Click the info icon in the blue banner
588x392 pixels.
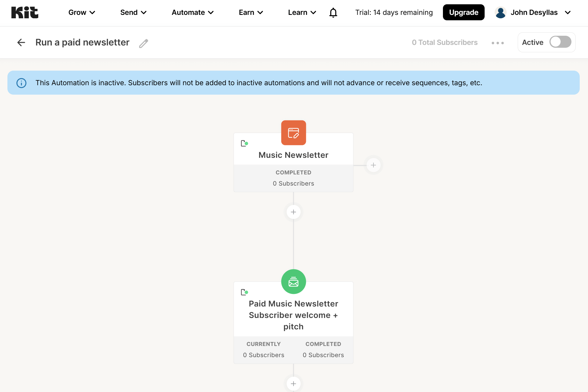[x=21, y=83]
